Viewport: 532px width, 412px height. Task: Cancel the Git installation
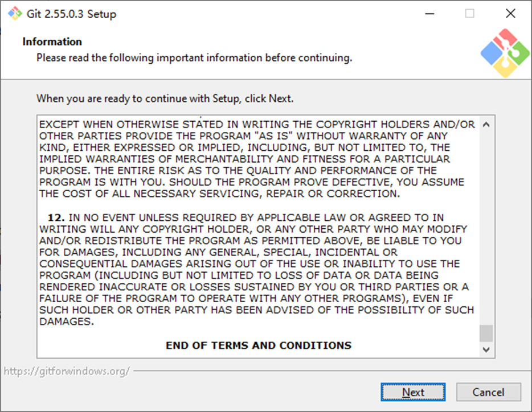pos(488,392)
